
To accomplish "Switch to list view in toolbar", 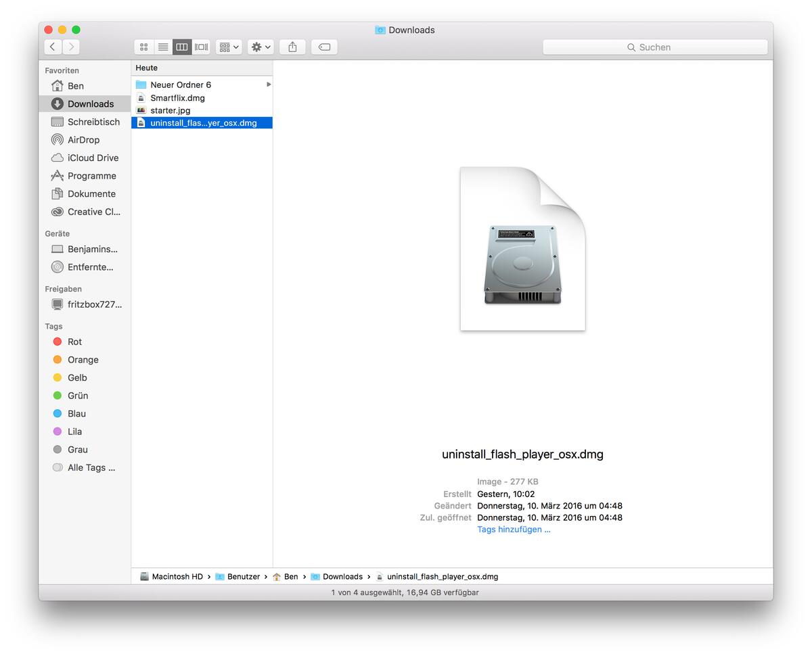I will [x=162, y=47].
